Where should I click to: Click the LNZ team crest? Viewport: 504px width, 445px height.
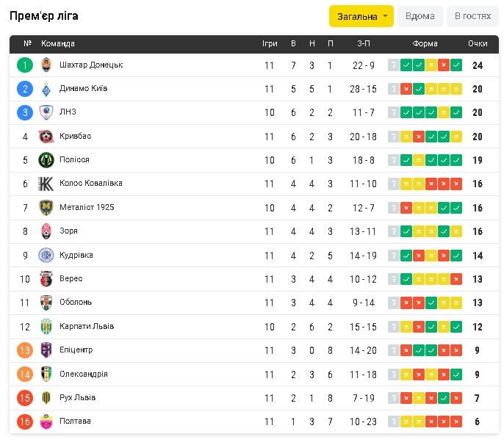click(x=46, y=112)
